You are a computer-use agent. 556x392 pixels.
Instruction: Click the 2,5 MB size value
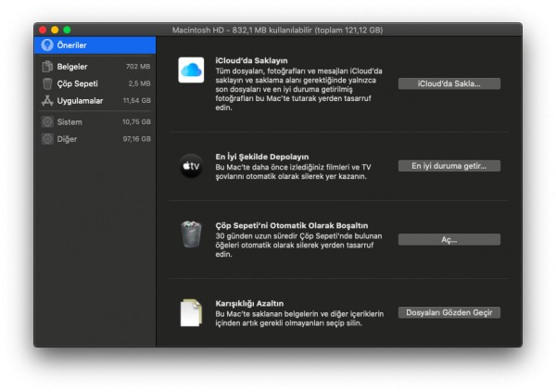pyautogui.click(x=139, y=83)
